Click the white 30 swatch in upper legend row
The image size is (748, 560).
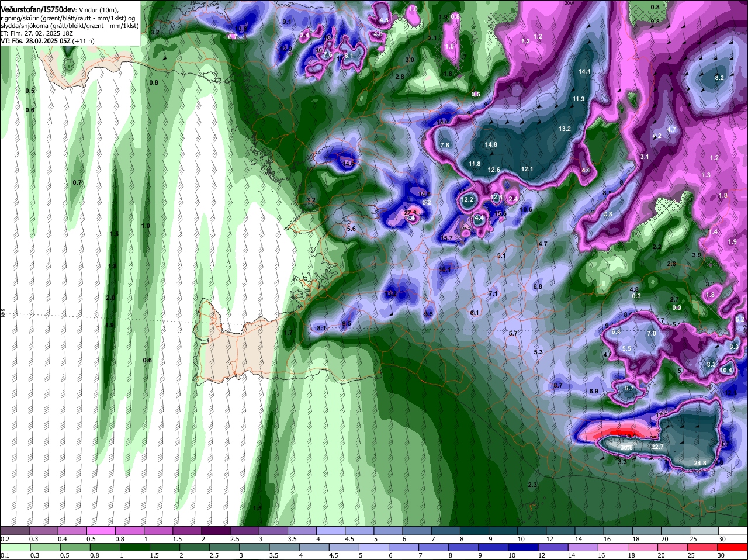(x=733, y=531)
